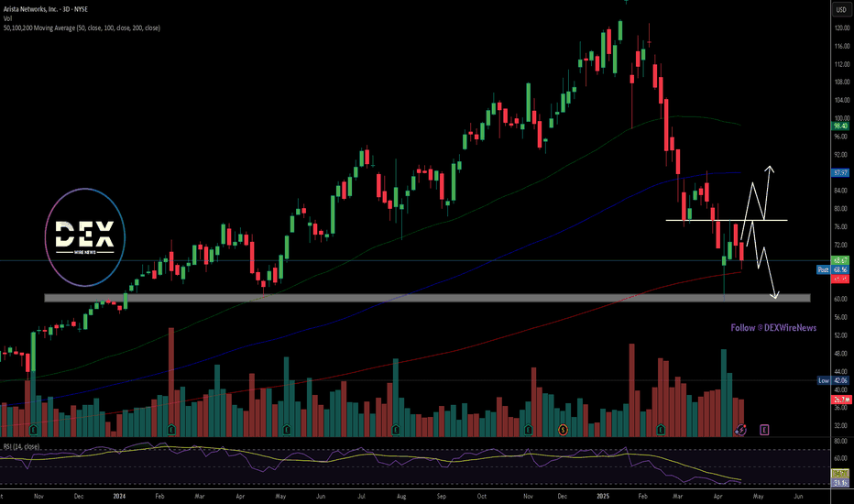
Task: Open the Arista Networks symbol title
Action: (45, 9)
